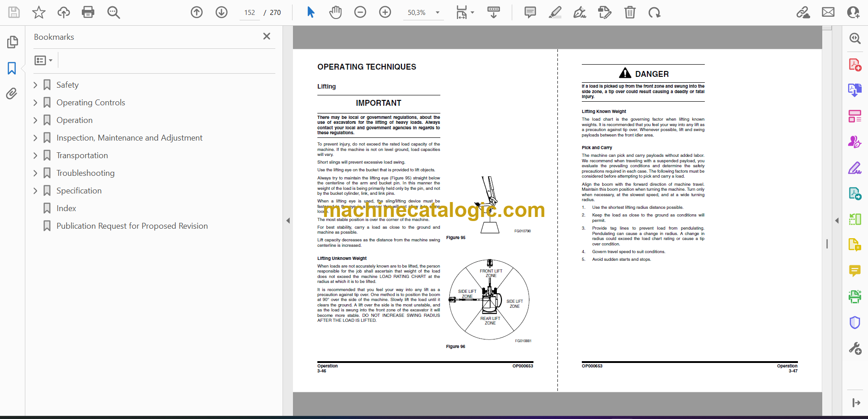Click the stamp tool icon
The image size is (868, 419).
point(604,12)
